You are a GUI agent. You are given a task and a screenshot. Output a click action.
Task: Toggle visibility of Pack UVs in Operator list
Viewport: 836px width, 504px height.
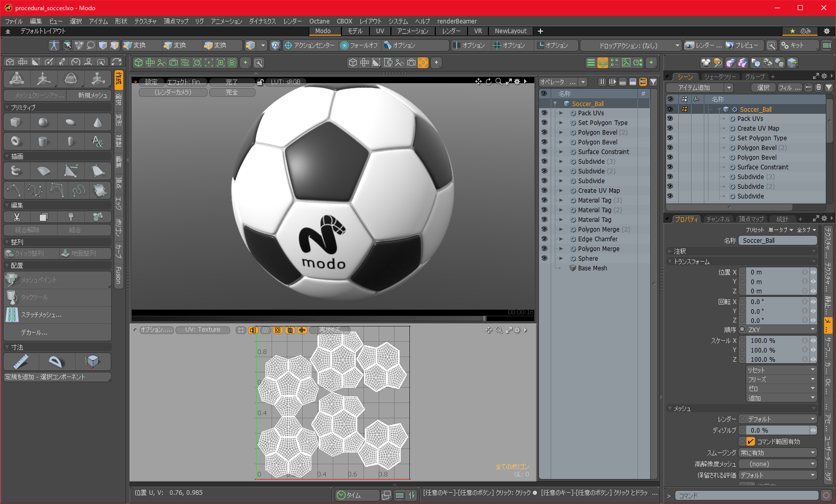click(544, 113)
